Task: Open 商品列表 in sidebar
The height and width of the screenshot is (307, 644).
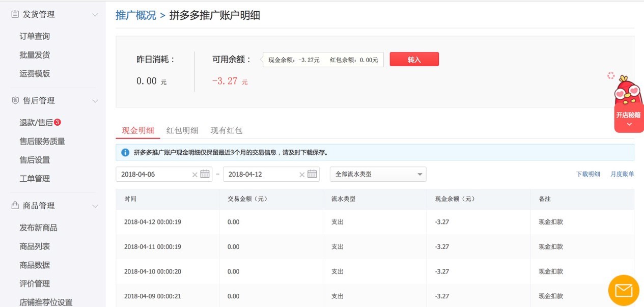Action: point(35,246)
